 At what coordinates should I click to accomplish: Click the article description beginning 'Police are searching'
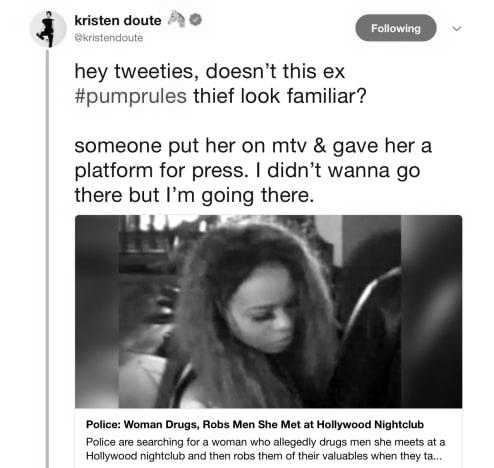pyautogui.click(x=265, y=449)
